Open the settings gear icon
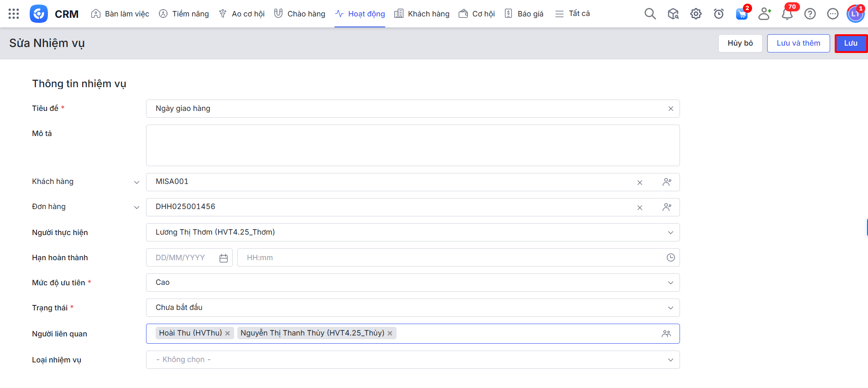Image resolution: width=868 pixels, height=388 pixels. click(695, 14)
